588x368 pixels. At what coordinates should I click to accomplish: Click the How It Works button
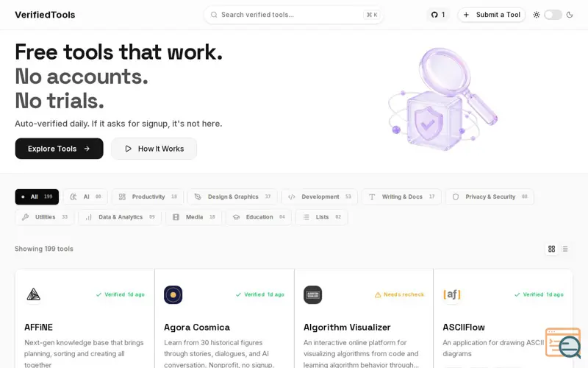[x=154, y=149]
